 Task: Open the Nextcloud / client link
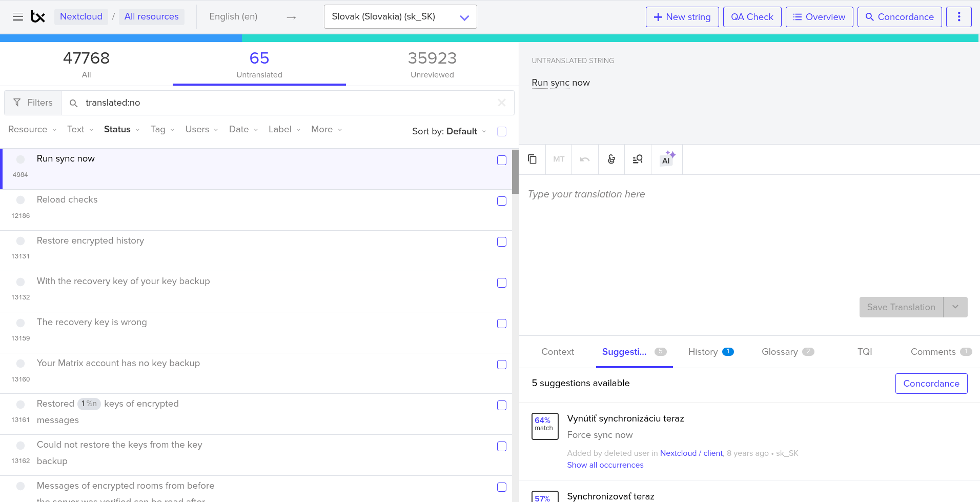[691, 453]
